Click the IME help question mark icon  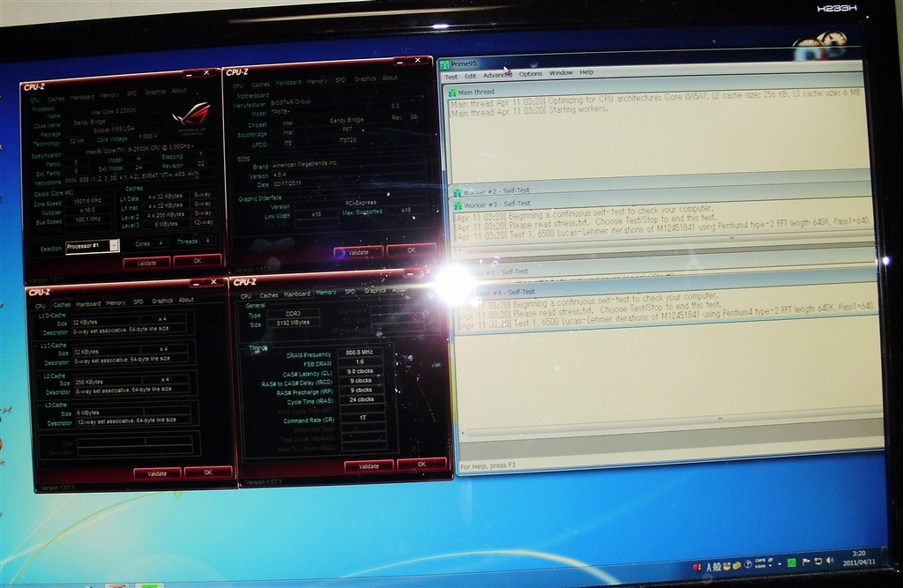748,564
